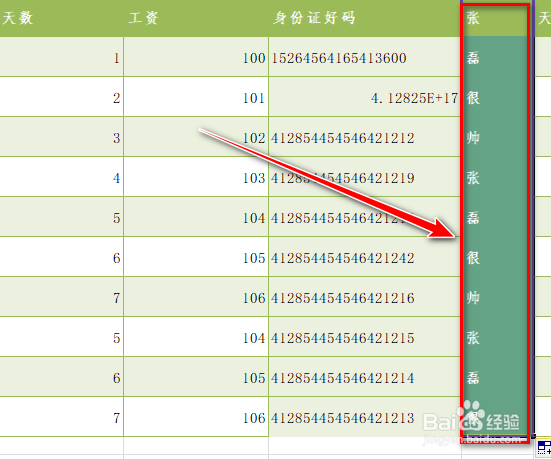This screenshot has height=459, width=551.
Task: Select salary 105 in the row ending 1242
Action: click(x=196, y=257)
